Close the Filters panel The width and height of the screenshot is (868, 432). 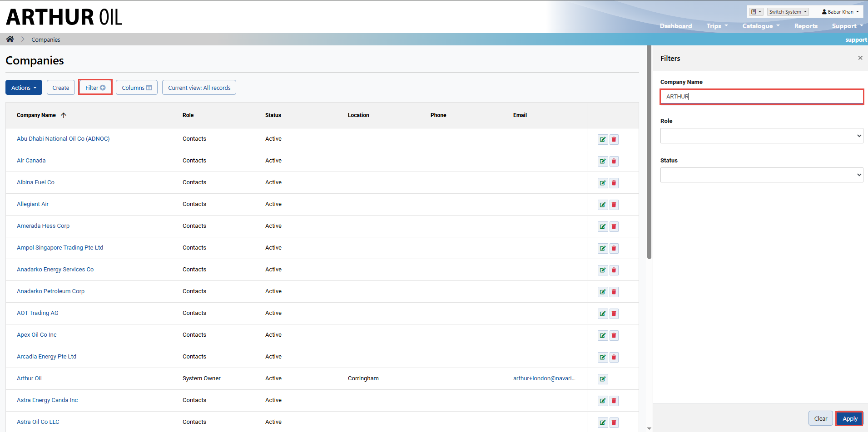point(860,58)
